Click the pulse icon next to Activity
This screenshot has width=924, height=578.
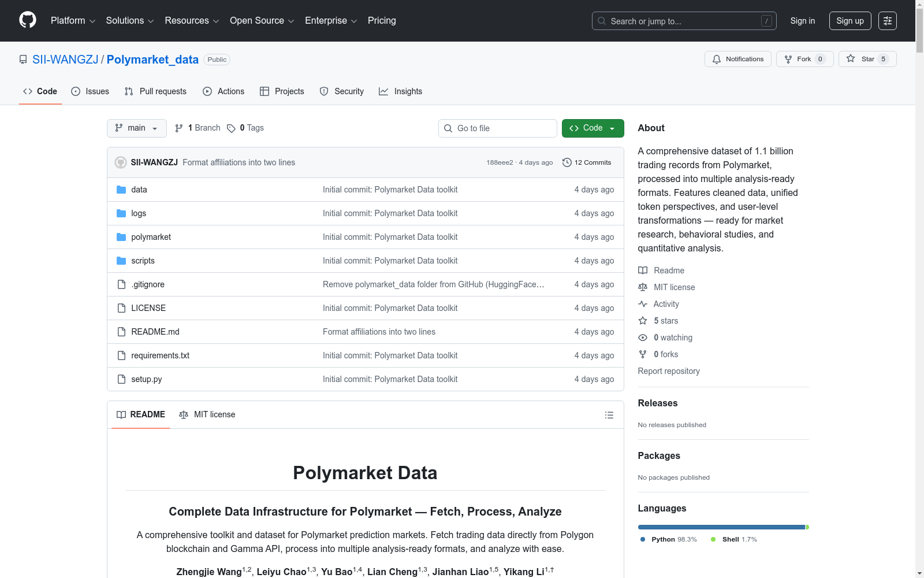click(643, 304)
